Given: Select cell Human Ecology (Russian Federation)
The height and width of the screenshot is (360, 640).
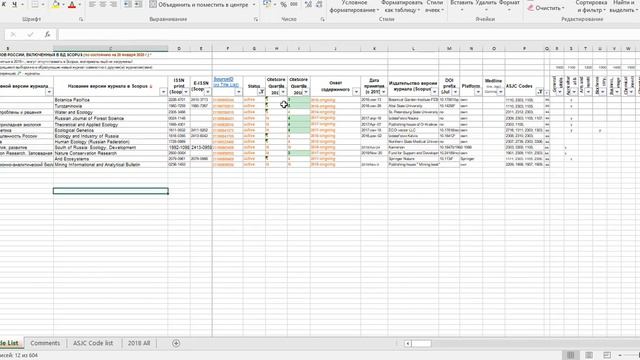Looking at the screenshot, I should (111, 142).
